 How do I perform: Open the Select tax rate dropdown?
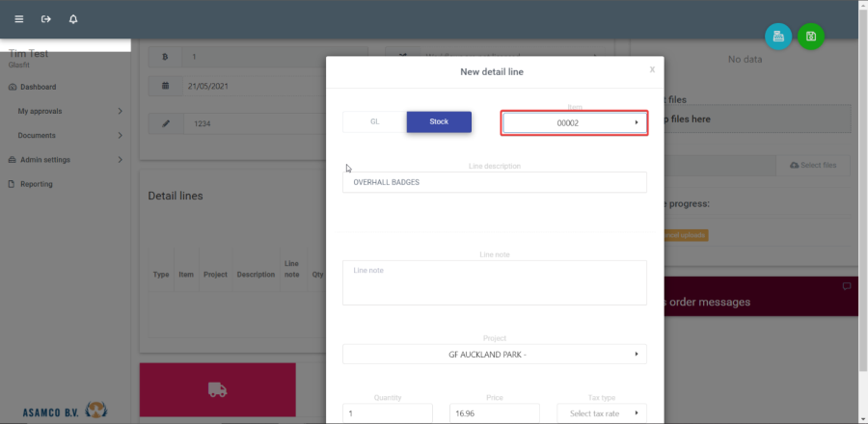[x=602, y=413]
